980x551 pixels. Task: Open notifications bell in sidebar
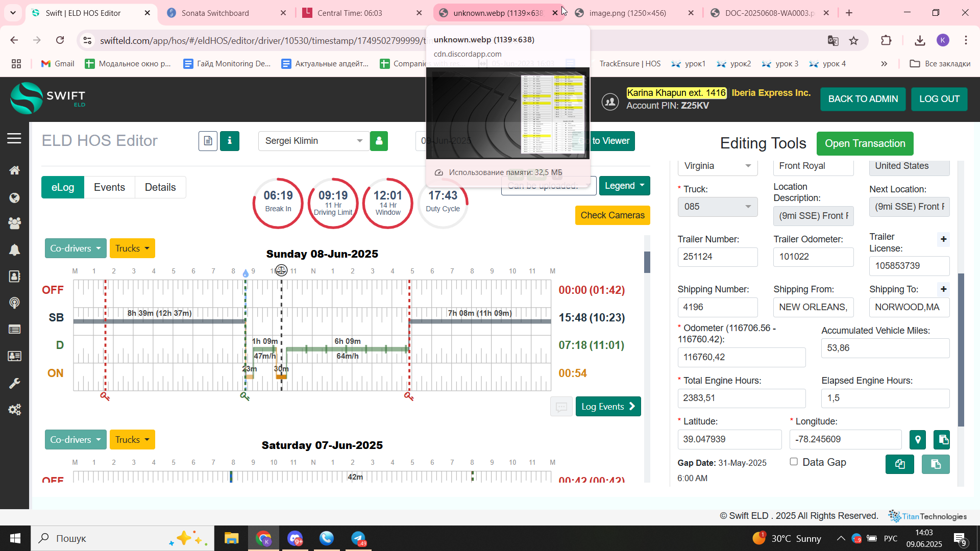[14, 249]
